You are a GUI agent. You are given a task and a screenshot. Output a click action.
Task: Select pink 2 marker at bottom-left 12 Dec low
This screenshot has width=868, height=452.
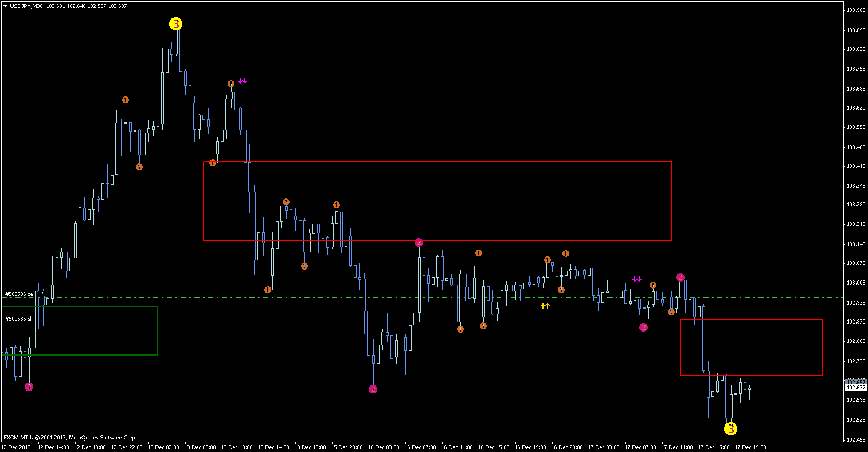[x=29, y=387]
